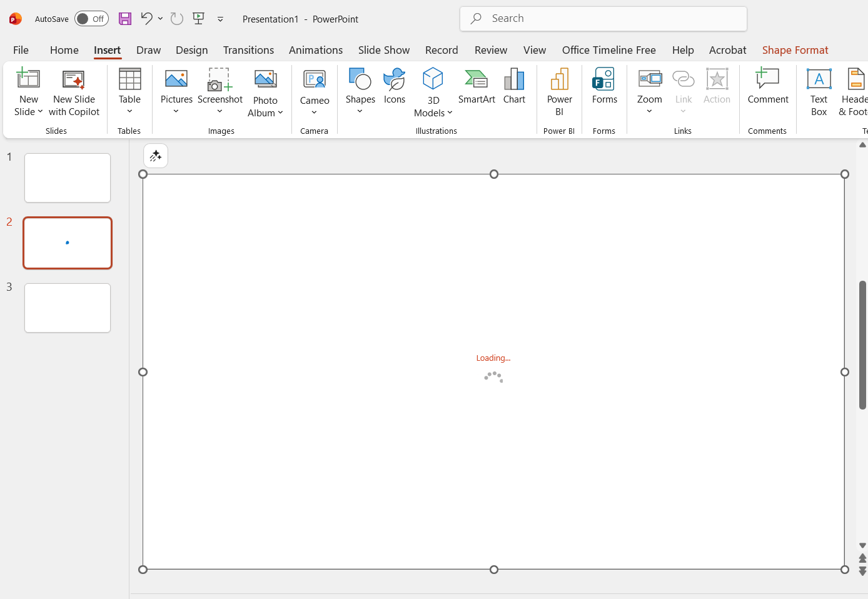Viewport: 868px width, 599px height.
Task: Insert a Chart
Action: tap(514, 86)
